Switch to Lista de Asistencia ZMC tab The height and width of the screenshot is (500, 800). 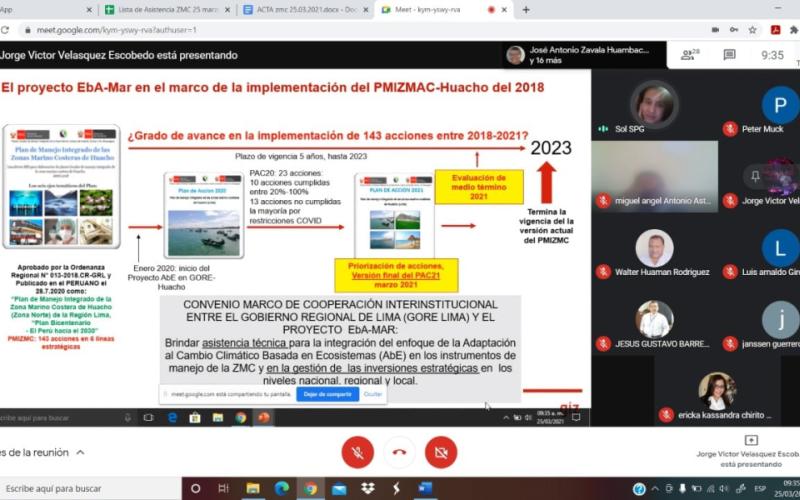tap(165, 9)
